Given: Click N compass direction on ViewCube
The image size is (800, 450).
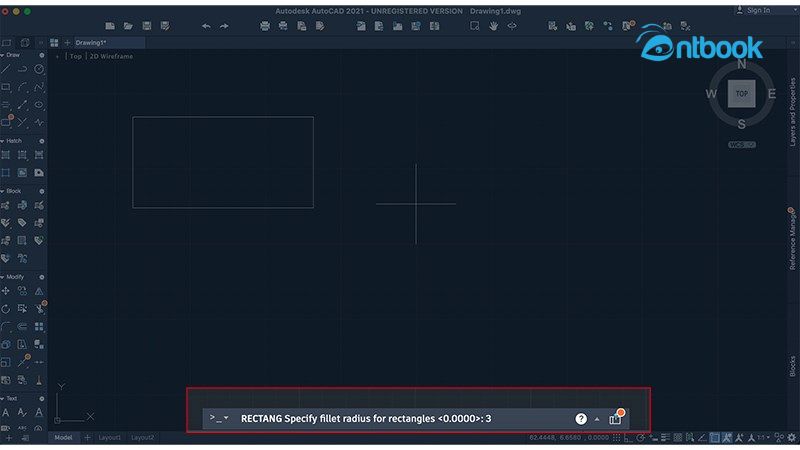Looking at the screenshot, I should tap(742, 64).
